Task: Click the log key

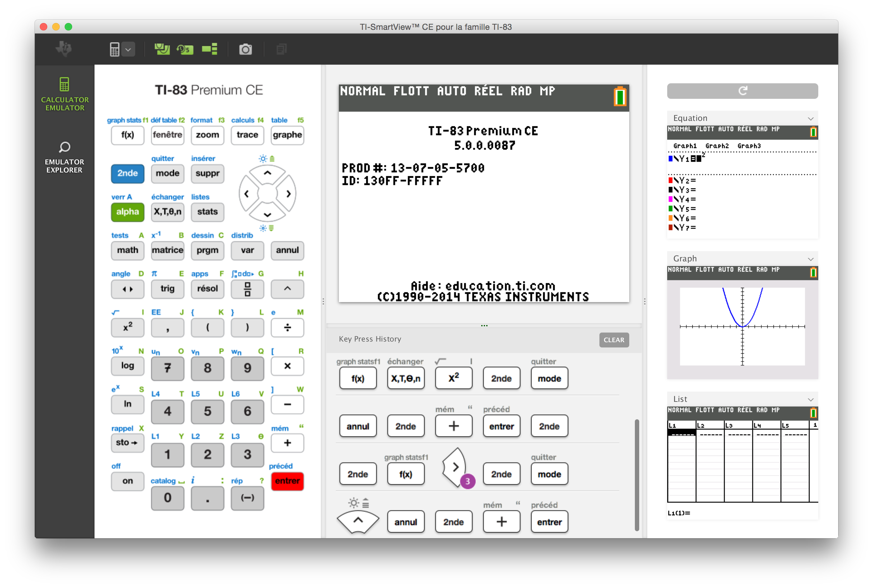Action: tap(127, 366)
